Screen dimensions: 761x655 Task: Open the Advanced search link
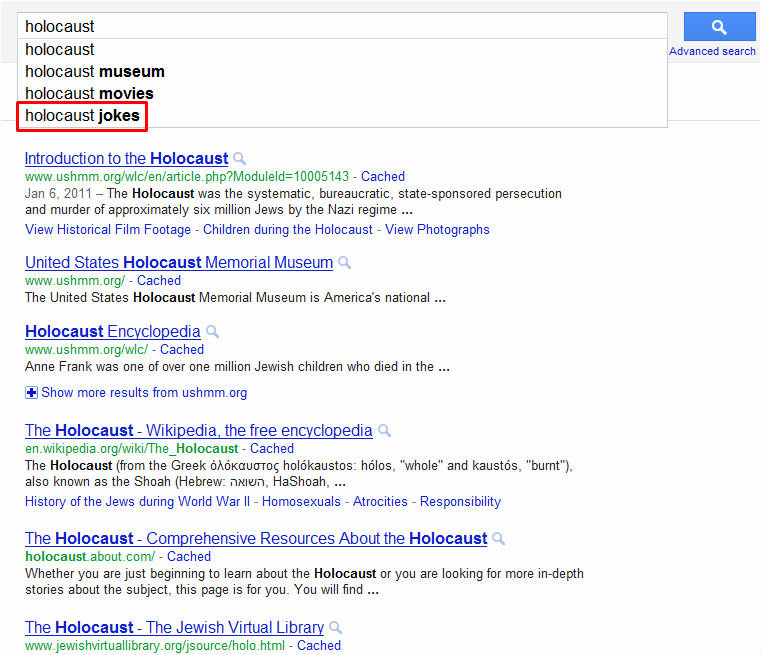(712, 51)
